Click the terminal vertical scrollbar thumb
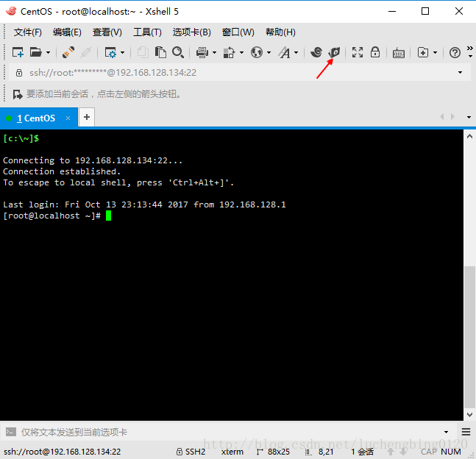476x459 pixels. coord(469,338)
